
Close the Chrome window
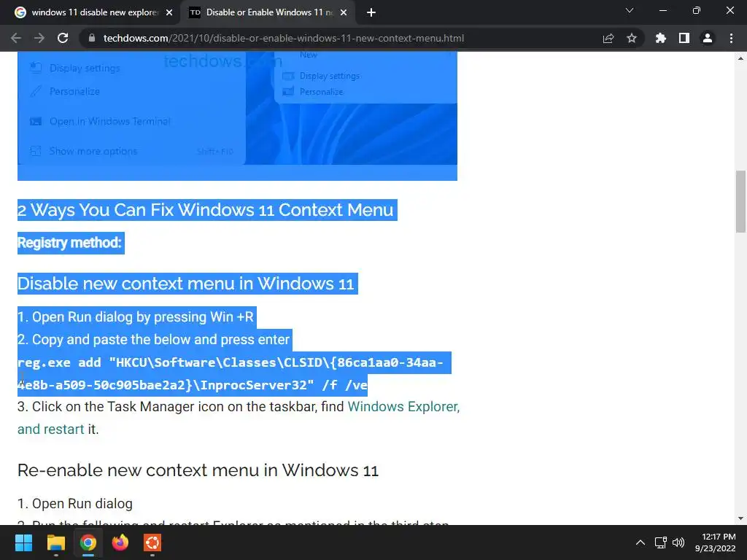point(729,10)
